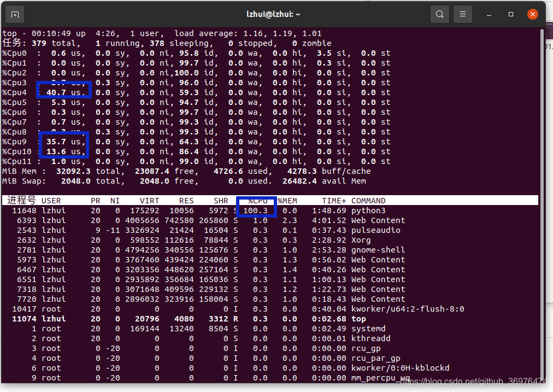Click PID 11648 in the process list
The height and width of the screenshot is (392, 553).
24,210
